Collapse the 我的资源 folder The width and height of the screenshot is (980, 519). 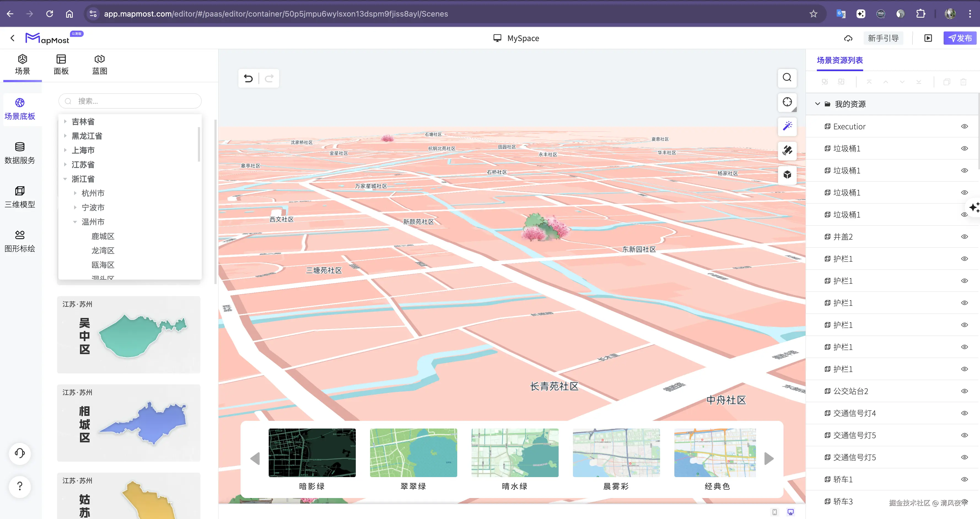(817, 104)
